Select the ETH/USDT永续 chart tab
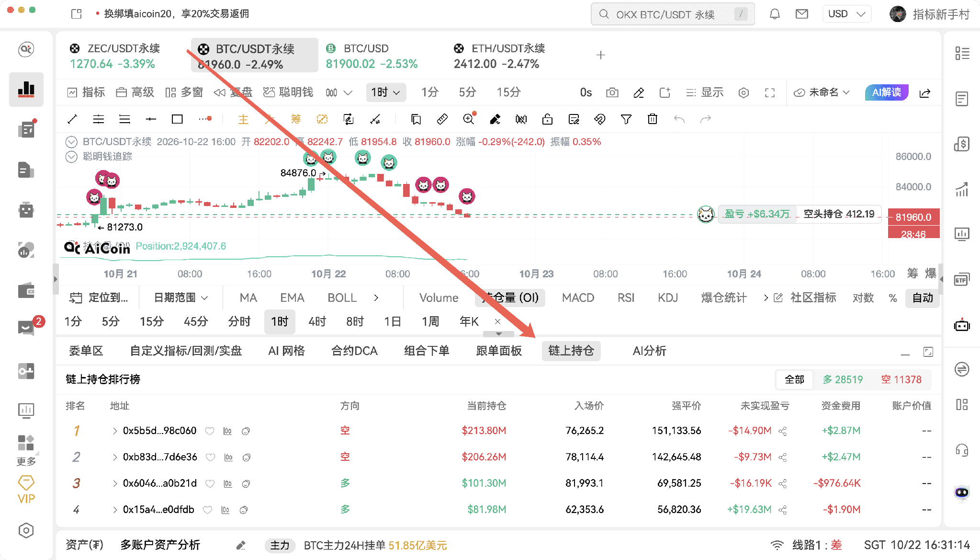 [499, 56]
